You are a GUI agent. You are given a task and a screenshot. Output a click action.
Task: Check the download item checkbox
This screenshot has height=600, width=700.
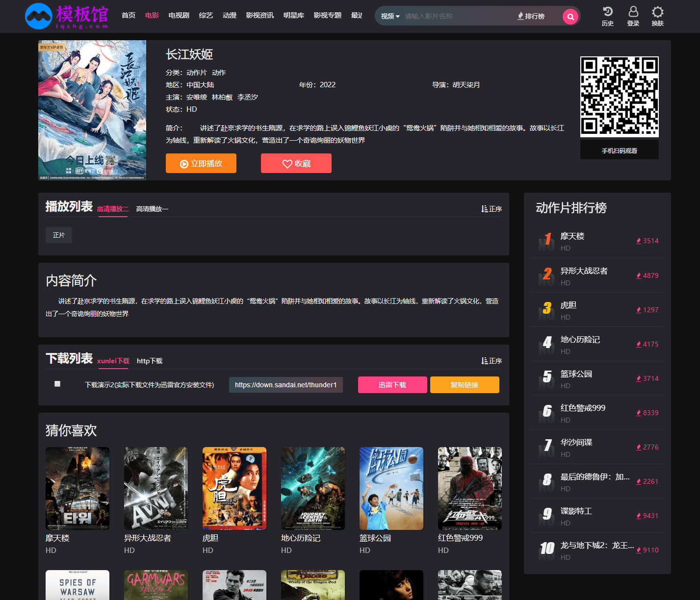pyautogui.click(x=57, y=384)
